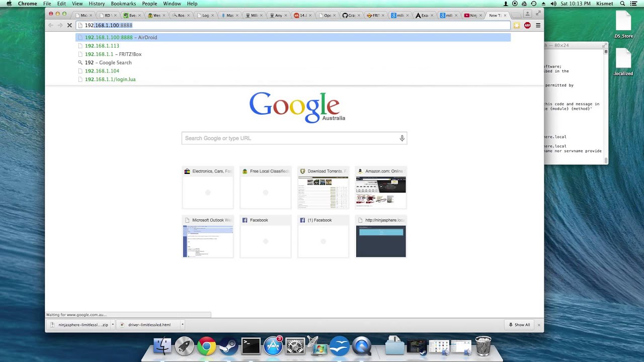Open the Bookmarks menu
The height and width of the screenshot is (362, 644).
tap(123, 4)
